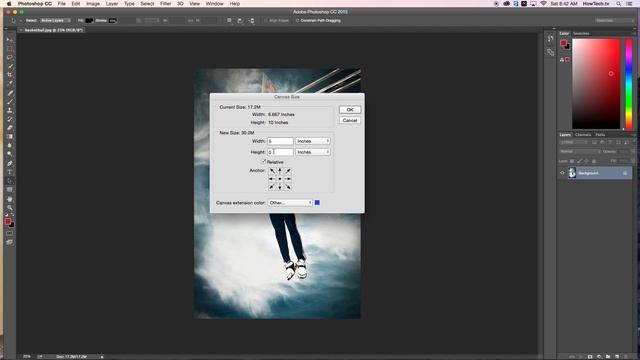
Task: Select the Brush tool
Action: click(10, 102)
